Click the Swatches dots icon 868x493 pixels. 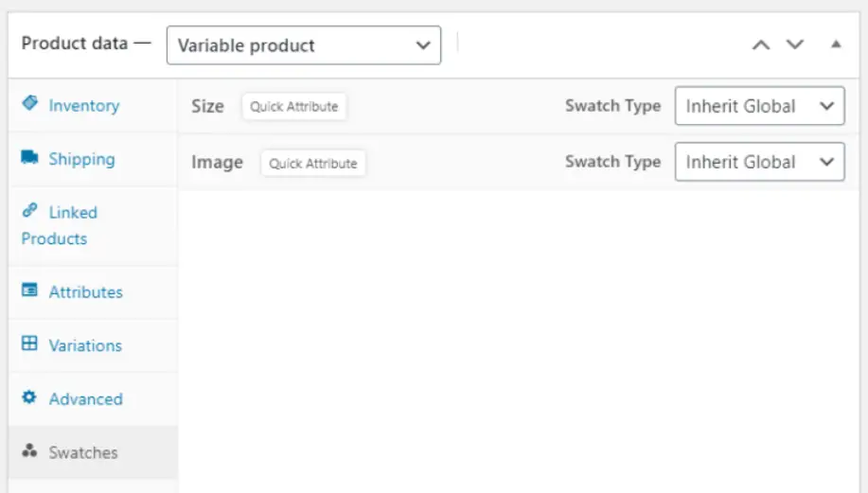(x=29, y=451)
